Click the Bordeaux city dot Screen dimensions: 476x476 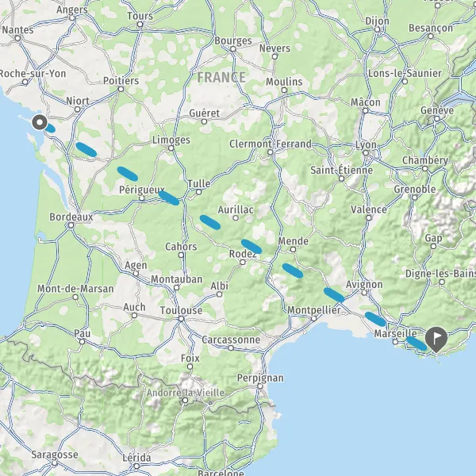tap(71, 225)
